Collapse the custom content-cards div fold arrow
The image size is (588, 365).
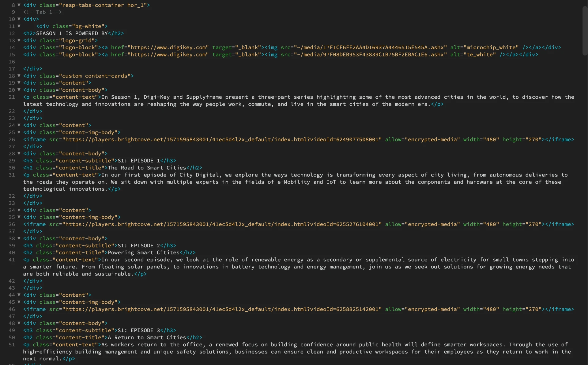pos(19,76)
